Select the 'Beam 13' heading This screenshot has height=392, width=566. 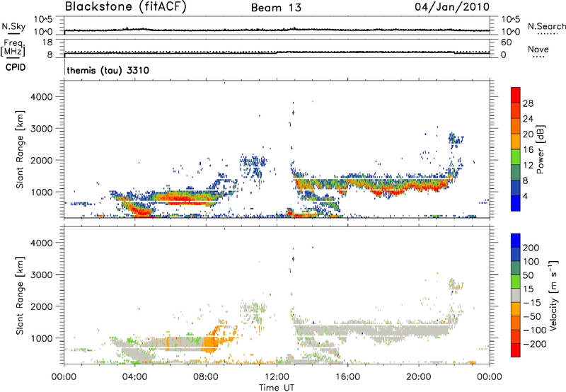tap(276, 8)
